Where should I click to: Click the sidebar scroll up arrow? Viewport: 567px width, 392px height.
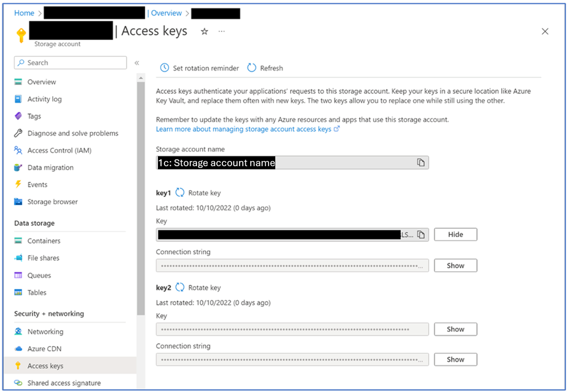[141, 78]
